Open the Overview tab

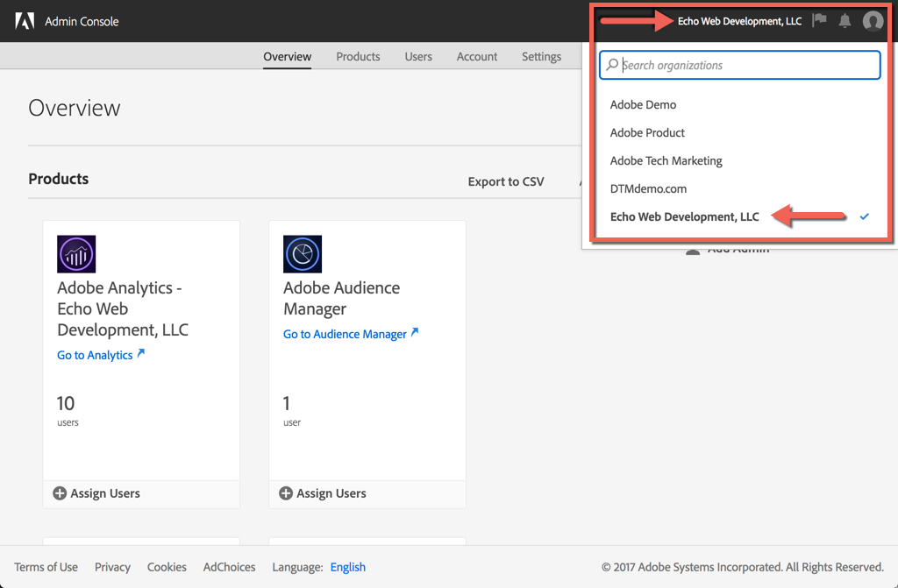[288, 56]
